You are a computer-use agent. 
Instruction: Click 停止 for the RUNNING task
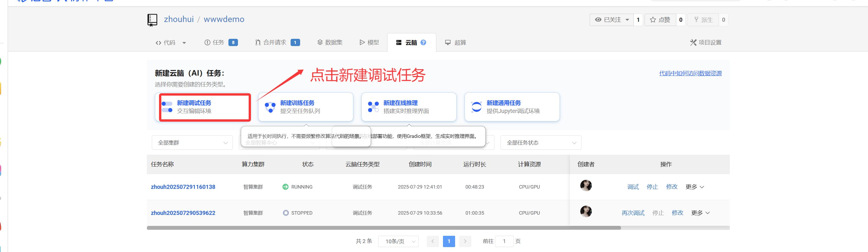click(x=652, y=187)
